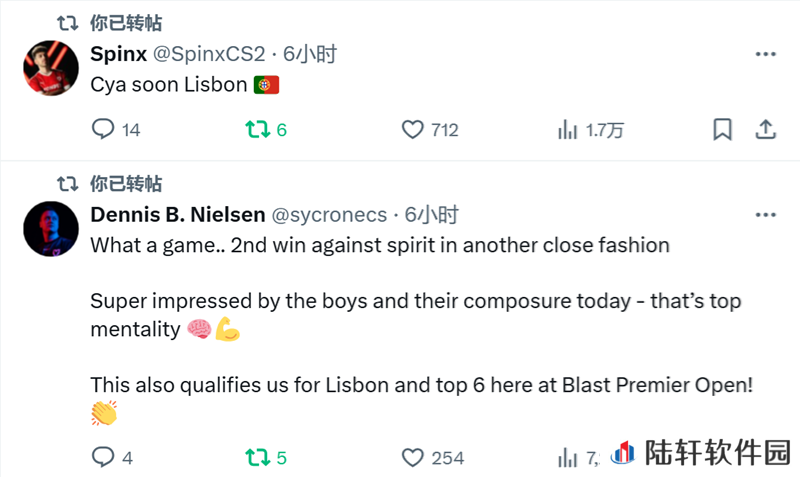Open Spinx display name link
This screenshot has height=477, width=800.
pos(118,55)
